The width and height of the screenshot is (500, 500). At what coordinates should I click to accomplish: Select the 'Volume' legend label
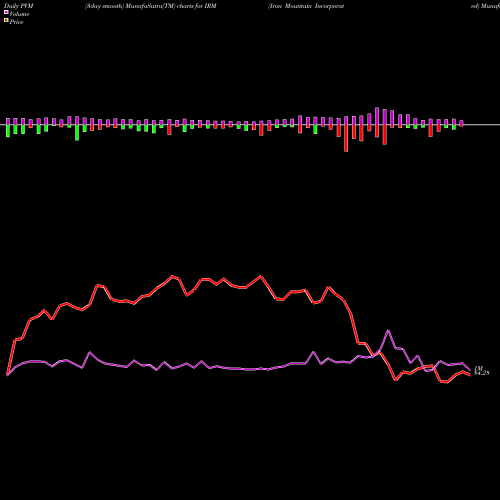[19, 14]
